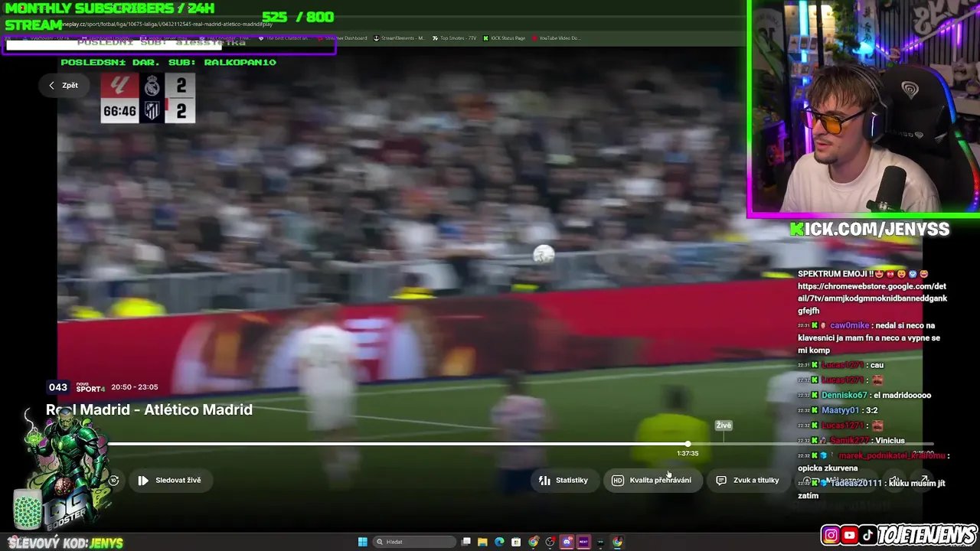
Task: Go back with the Zpět button
Action: (64, 85)
